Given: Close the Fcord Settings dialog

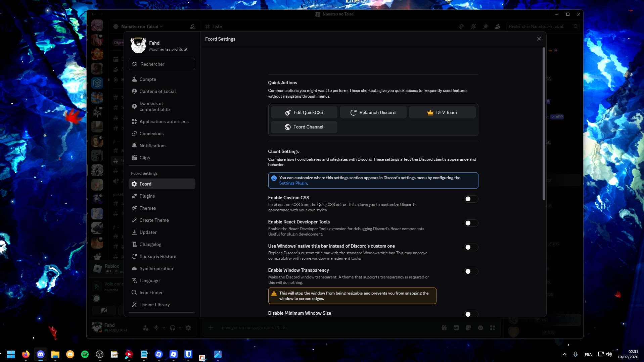Looking at the screenshot, I should pyautogui.click(x=539, y=39).
